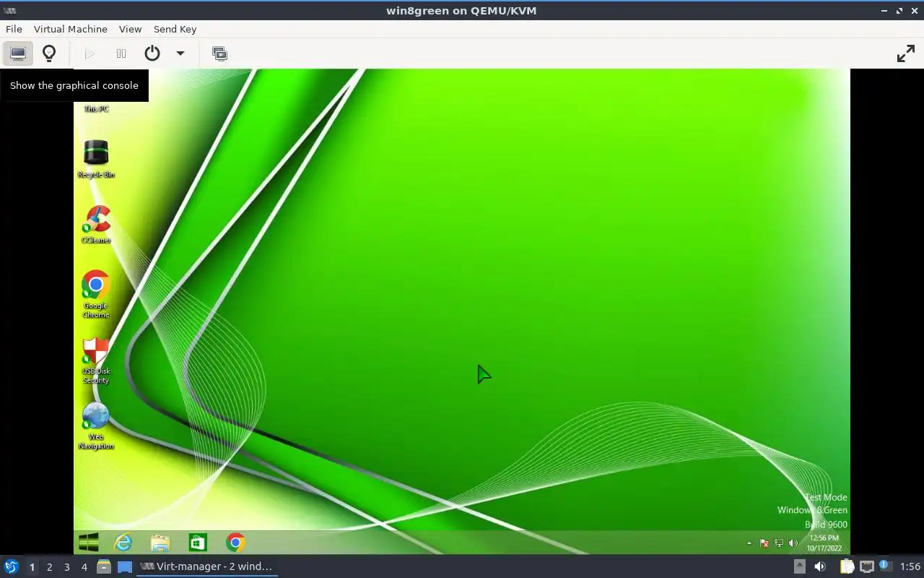Open the View menu
The width and height of the screenshot is (924, 578).
pyautogui.click(x=130, y=29)
